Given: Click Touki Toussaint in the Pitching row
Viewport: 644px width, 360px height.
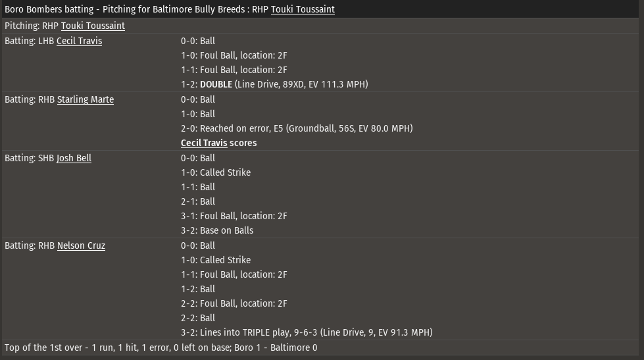Looking at the screenshot, I should (x=93, y=26).
